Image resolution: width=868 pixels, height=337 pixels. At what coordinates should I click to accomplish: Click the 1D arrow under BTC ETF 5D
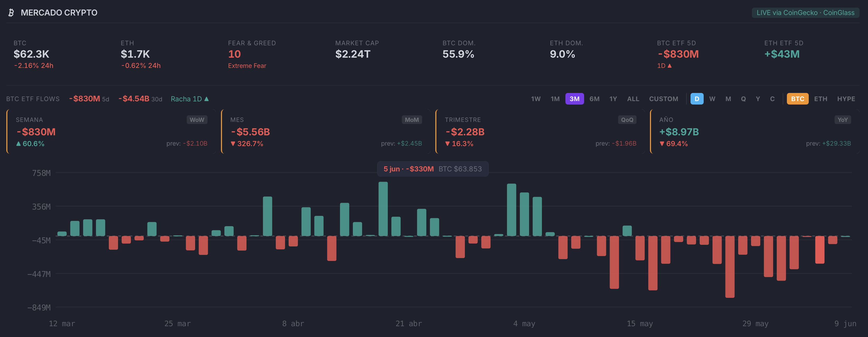pos(669,66)
